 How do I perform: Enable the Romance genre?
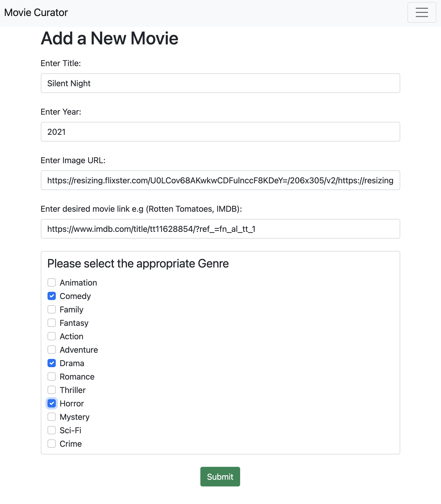[x=52, y=376]
